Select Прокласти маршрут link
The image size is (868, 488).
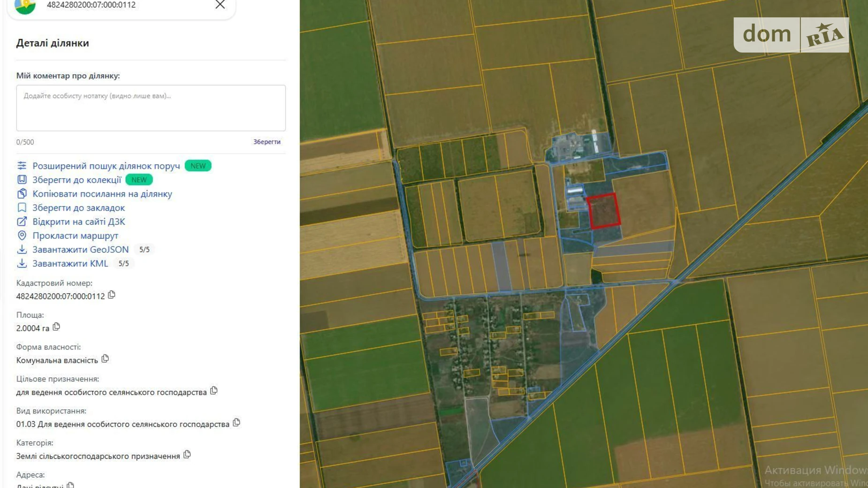75,236
